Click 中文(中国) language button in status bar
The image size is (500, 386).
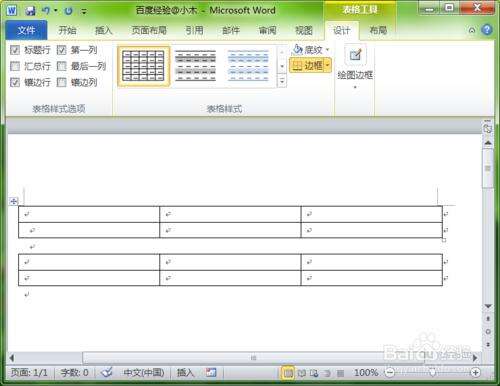coord(143,372)
